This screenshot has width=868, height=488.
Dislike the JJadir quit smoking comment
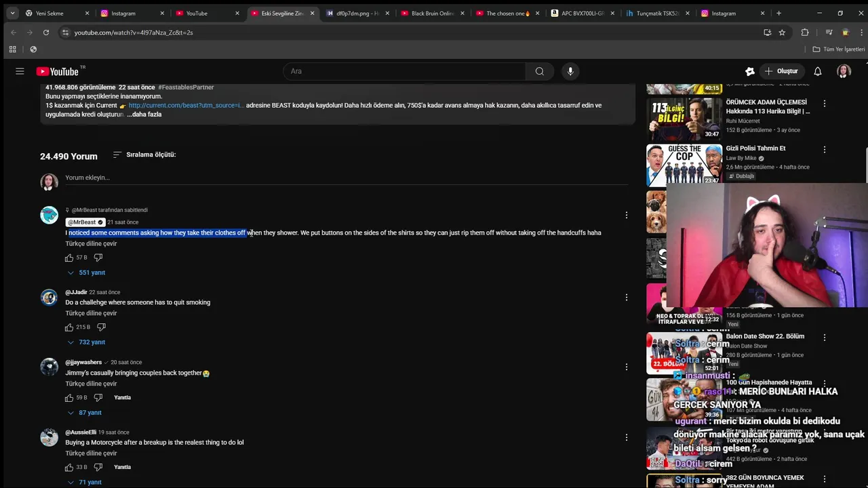pos(101,327)
